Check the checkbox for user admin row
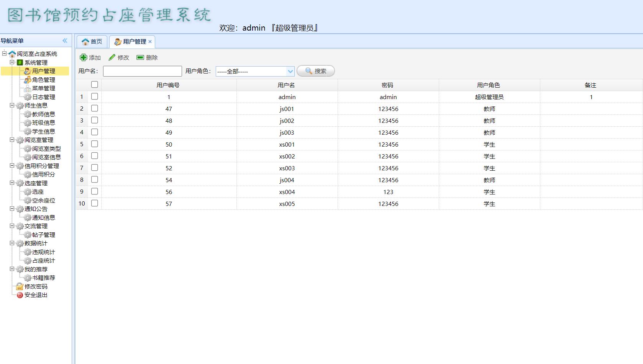Image resolution: width=643 pixels, height=364 pixels. point(94,97)
